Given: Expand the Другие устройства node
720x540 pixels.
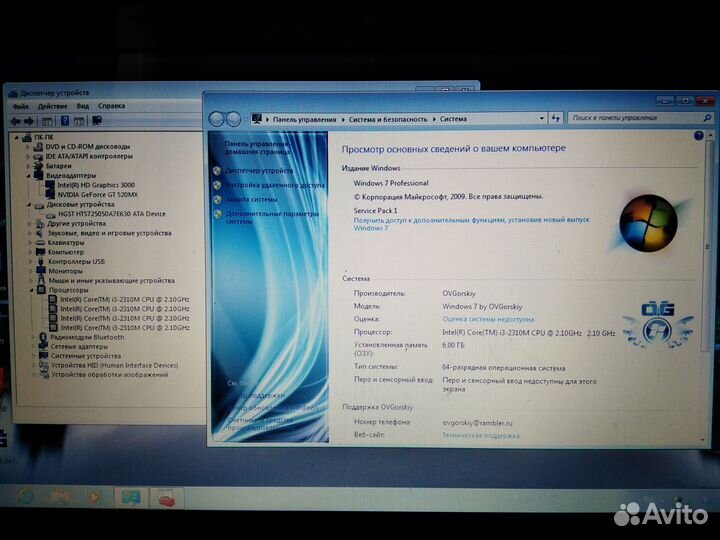Looking at the screenshot, I should pyautogui.click(x=29, y=224).
